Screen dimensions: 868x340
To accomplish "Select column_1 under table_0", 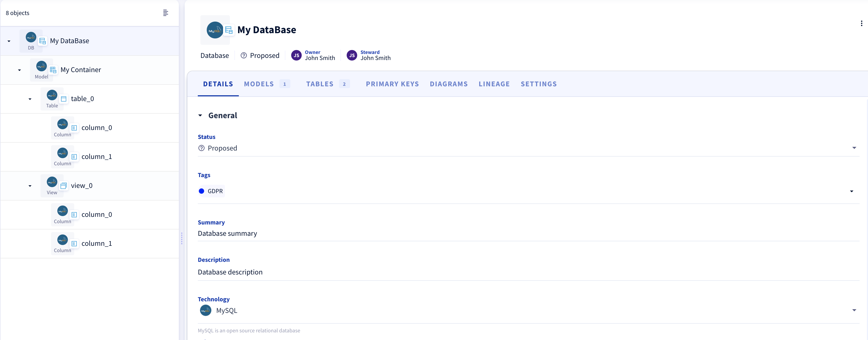I will [97, 157].
